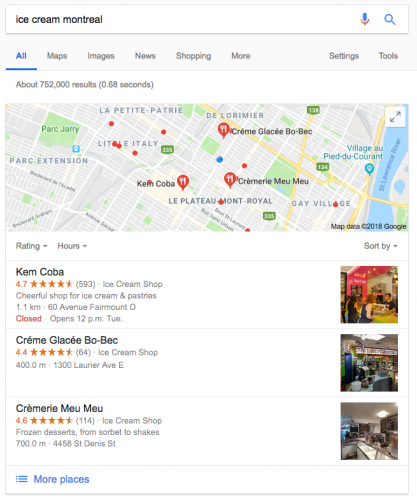This screenshot has width=417, height=500.
Task: Open search Settings
Action: [344, 56]
